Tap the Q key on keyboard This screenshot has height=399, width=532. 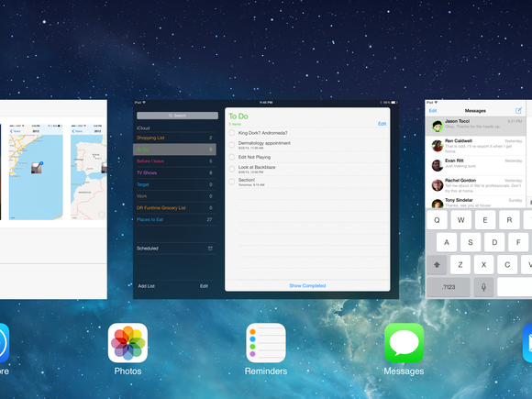437,220
